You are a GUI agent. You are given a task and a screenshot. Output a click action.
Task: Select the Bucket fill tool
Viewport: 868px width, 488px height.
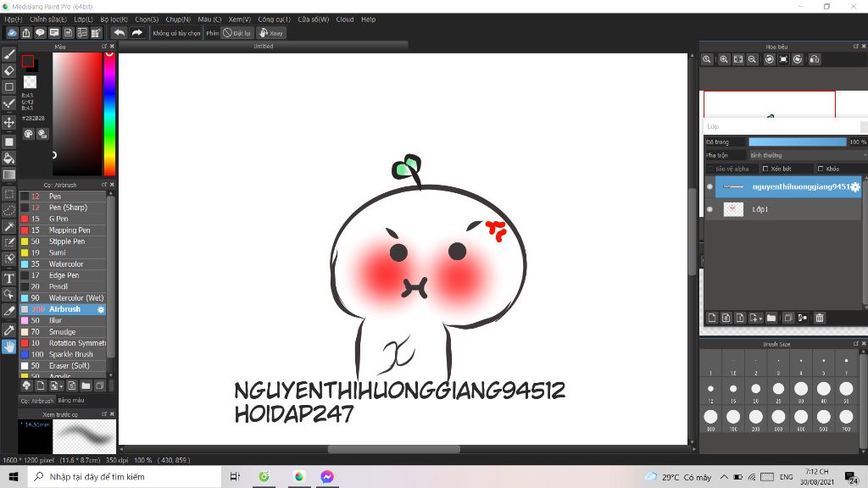pos(8,158)
